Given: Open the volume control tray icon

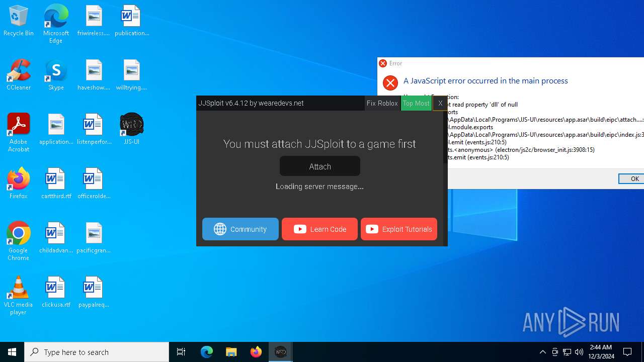Looking at the screenshot, I should pyautogui.click(x=579, y=352).
